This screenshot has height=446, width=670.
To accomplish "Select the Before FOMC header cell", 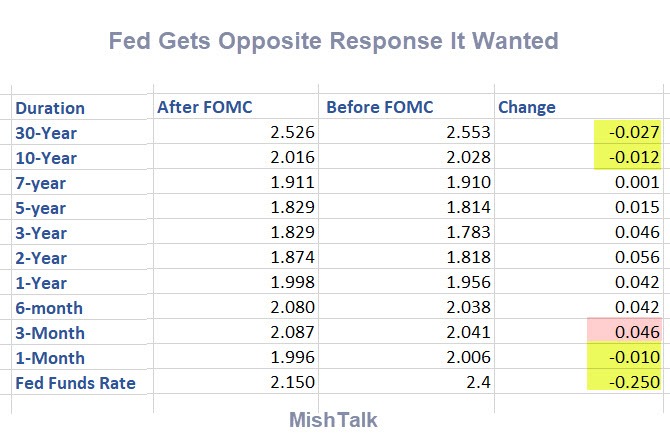I will pos(376,108).
